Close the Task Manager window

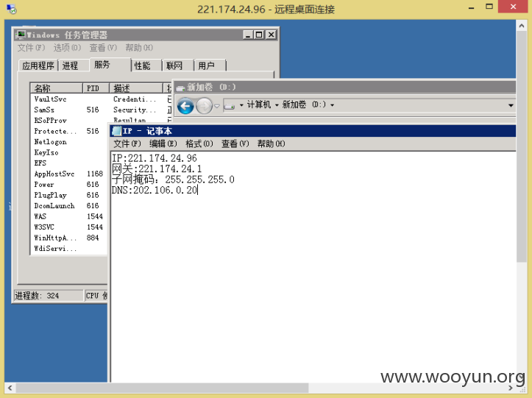[271, 35]
